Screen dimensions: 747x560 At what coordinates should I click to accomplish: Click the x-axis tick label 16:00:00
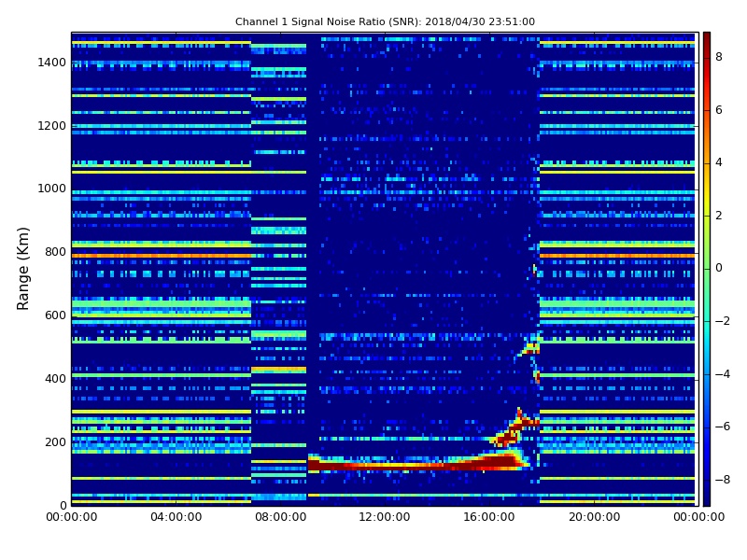pos(489,517)
